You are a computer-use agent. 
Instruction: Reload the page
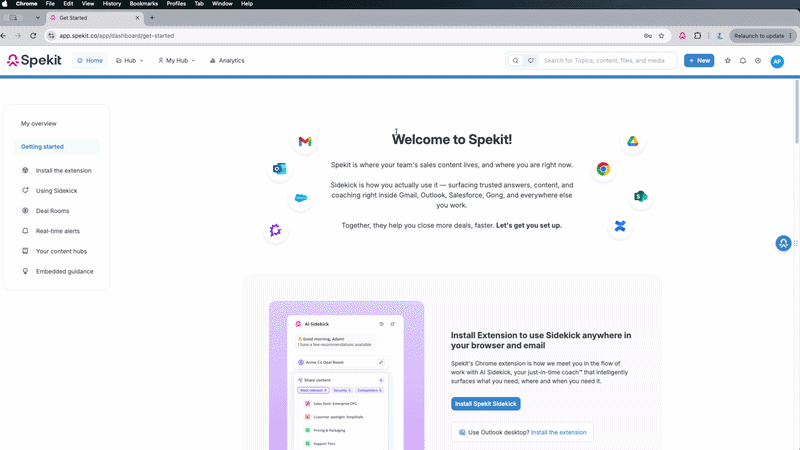pos(33,36)
